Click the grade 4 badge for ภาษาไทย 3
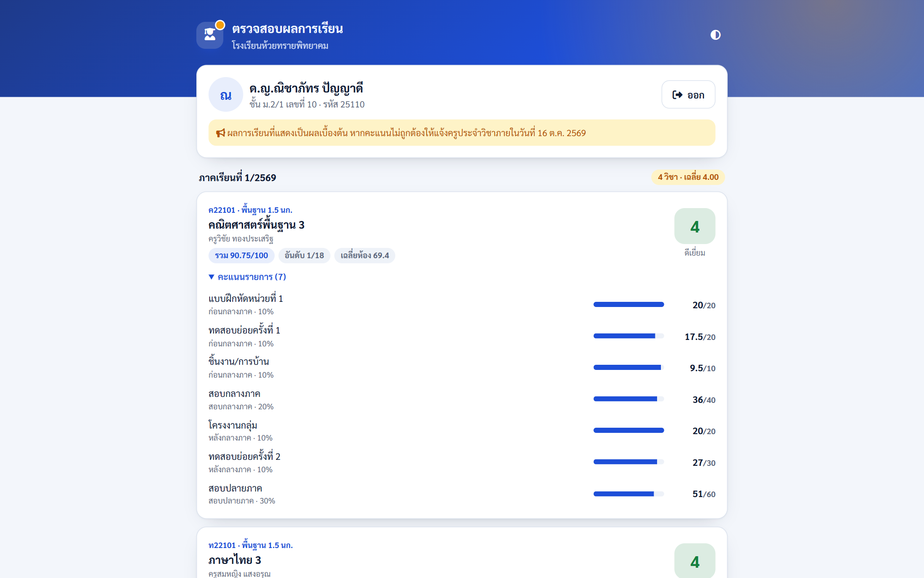This screenshot has width=924, height=578. click(695, 561)
